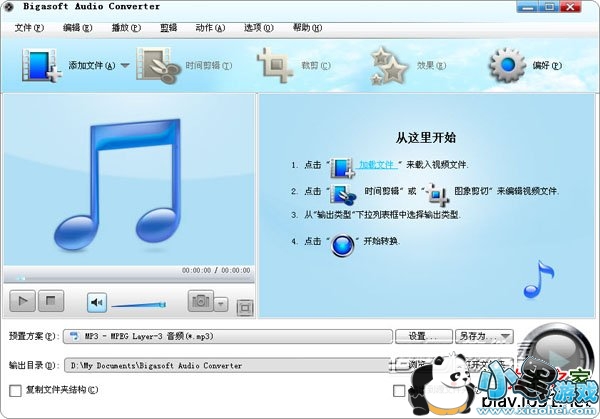This screenshot has width=600, height=419.
Task: Click the 添加文件(A) toolbar label
Action: click(x=92, y=65)
